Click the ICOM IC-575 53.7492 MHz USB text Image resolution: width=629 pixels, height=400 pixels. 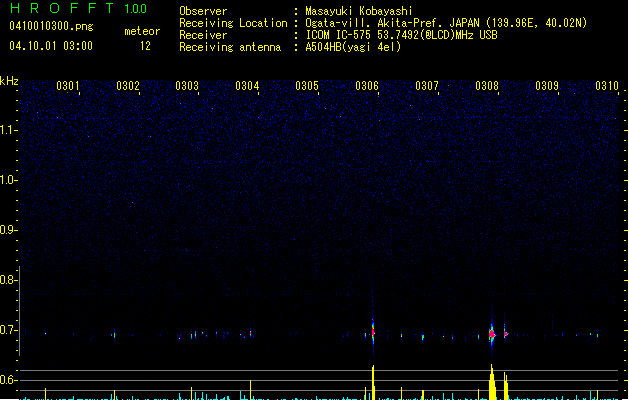pos(402,35)
